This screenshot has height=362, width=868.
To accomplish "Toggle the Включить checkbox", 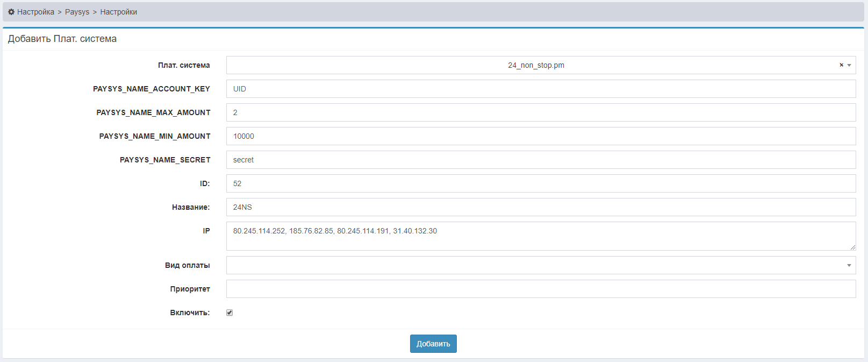I will point(229,313).
